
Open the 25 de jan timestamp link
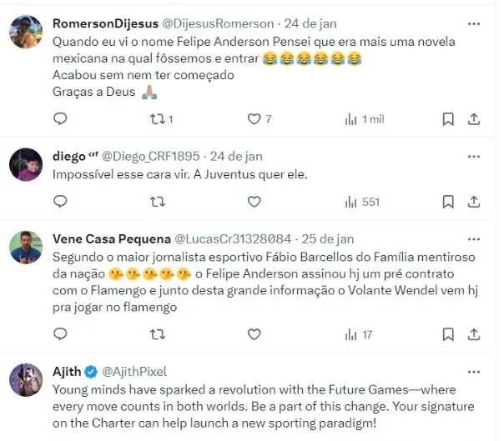[x=328, y=238]
